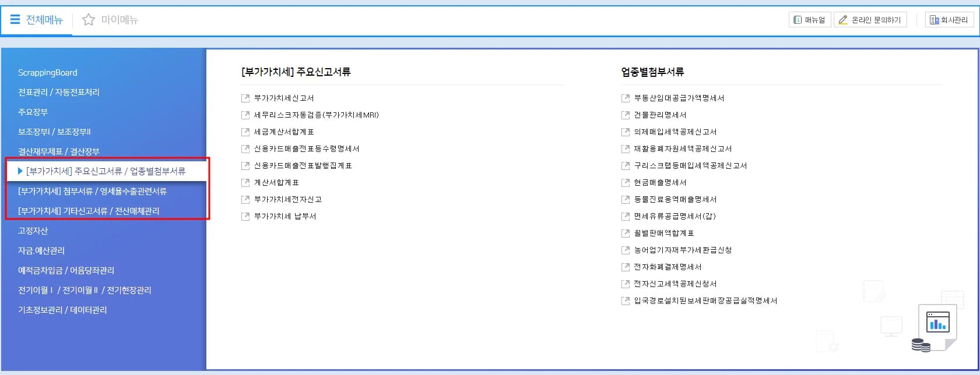
Task: Open the 매뉴얼 button
Action: pyautogui.click(x=809, y=20)
